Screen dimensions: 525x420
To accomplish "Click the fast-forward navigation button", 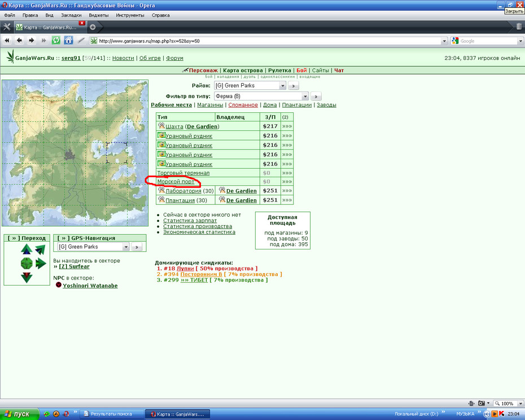I will [43, 41].
